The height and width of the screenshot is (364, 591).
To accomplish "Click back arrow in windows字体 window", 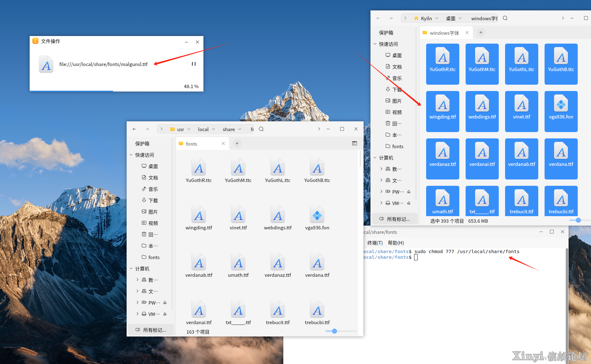I will [378, 18].
